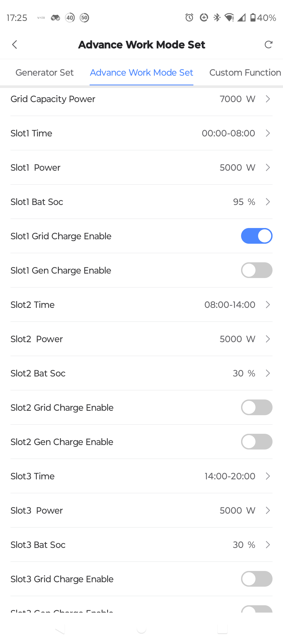
Task: Turn on Slot2 Grid Charge Enable
Action: pyautogui.click(x=257, y=407)
